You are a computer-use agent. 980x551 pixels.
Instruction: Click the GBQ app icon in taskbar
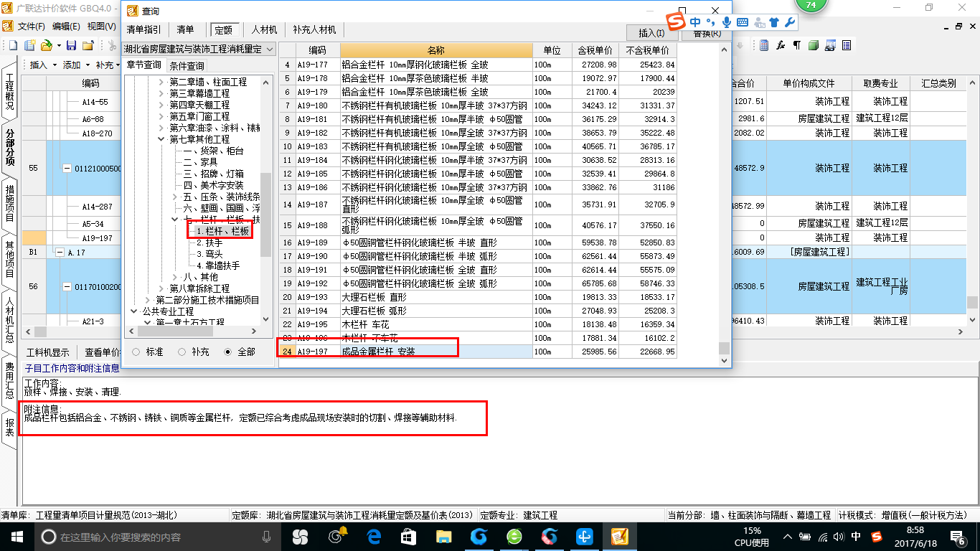620,537
